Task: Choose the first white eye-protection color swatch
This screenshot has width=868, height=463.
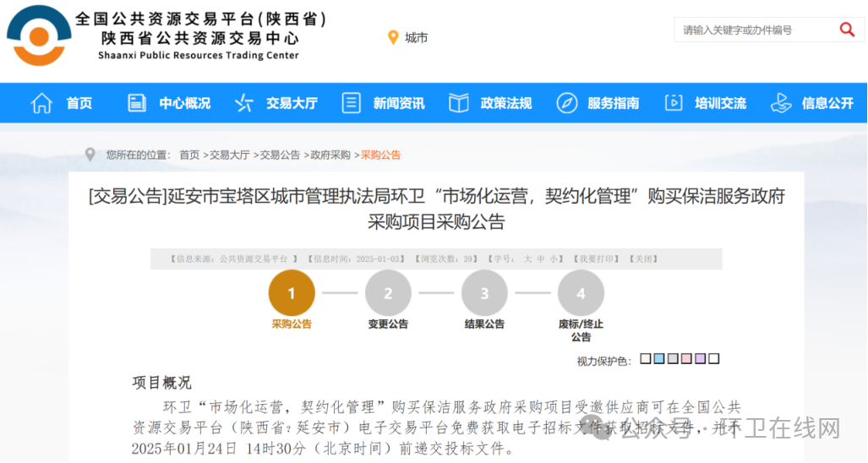Action: 646,359
